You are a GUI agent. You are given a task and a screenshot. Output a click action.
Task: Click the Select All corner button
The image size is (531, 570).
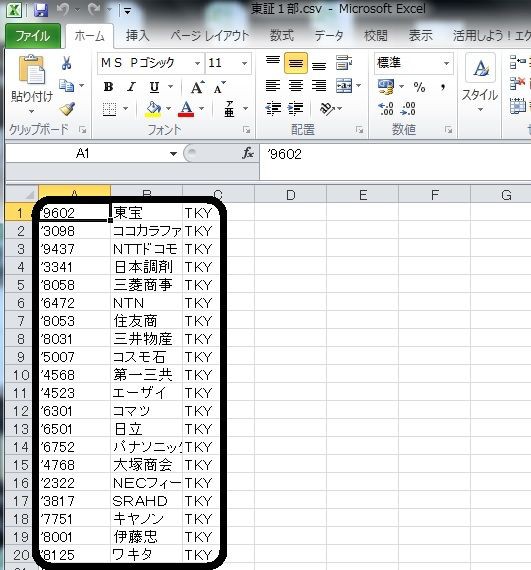(x=21, y=194)
